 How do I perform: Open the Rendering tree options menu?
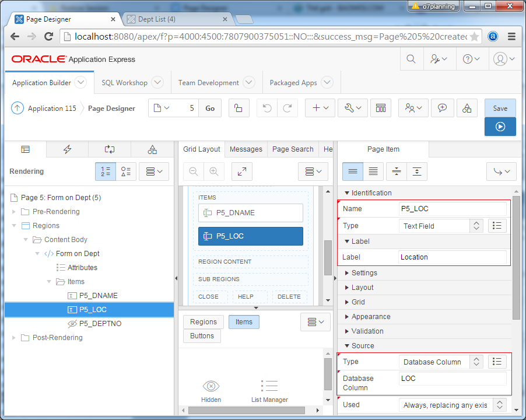tap(154, 171)
